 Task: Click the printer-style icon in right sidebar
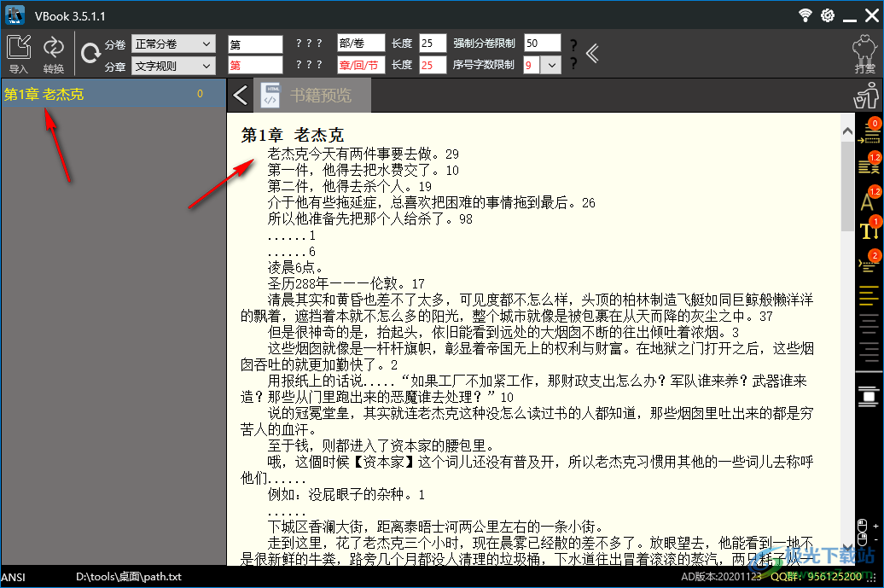click(867, 395)
